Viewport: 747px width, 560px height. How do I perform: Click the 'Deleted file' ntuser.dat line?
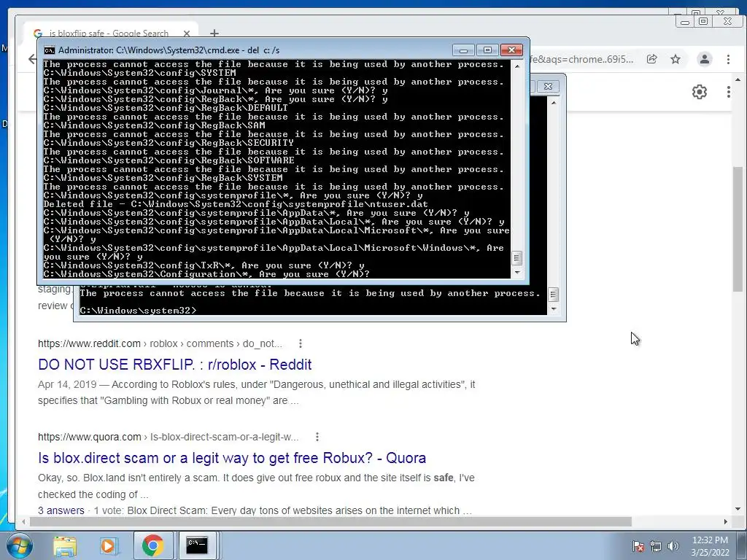click(x=236, y=204)
